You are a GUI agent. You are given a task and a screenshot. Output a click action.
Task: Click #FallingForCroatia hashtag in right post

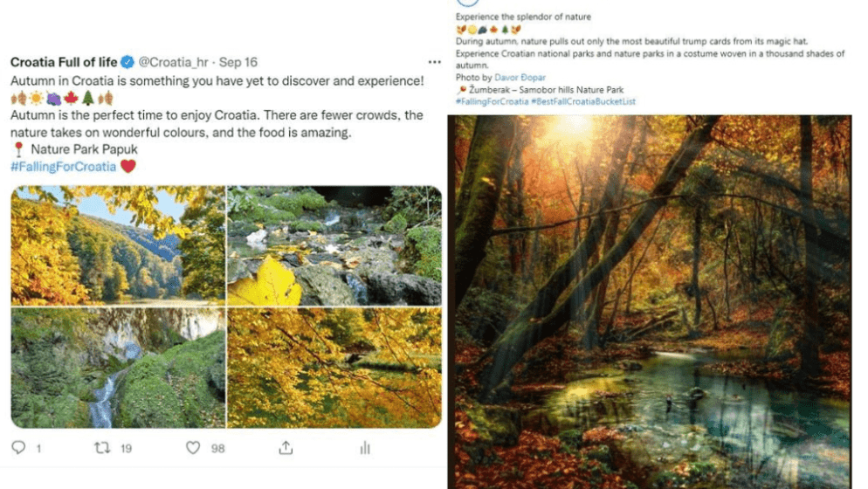(492, 101)
